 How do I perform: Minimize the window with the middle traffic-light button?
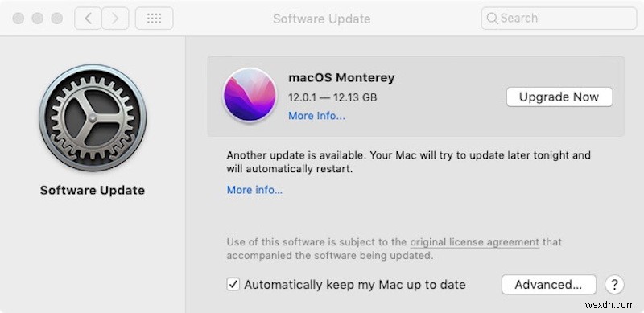click(x=38, y=19)
